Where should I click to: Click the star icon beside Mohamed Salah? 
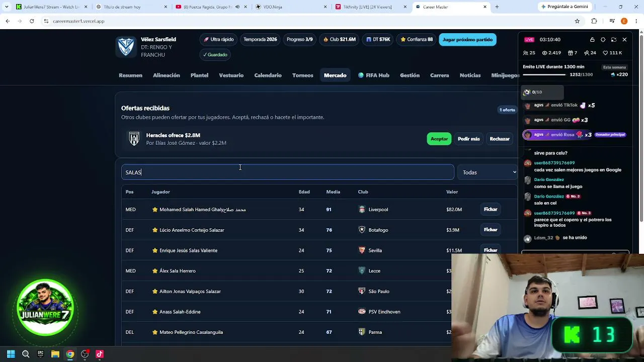click(x=155, y=210)
